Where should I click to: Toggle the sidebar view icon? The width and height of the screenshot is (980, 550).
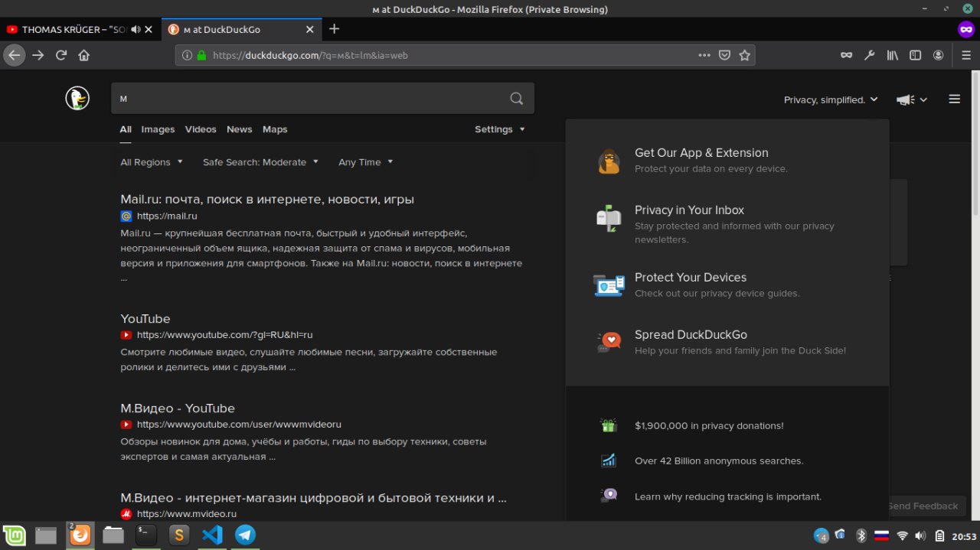tap(915, 55)
